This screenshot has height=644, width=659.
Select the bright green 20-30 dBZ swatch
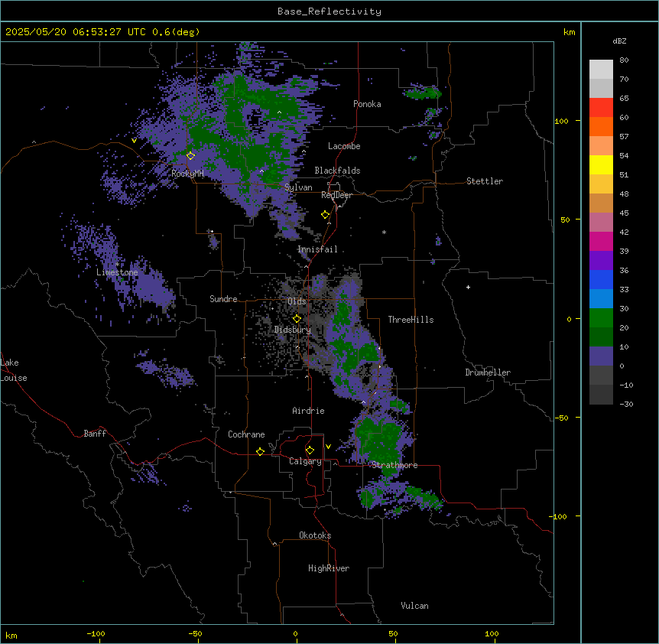[x=601, y=318]
